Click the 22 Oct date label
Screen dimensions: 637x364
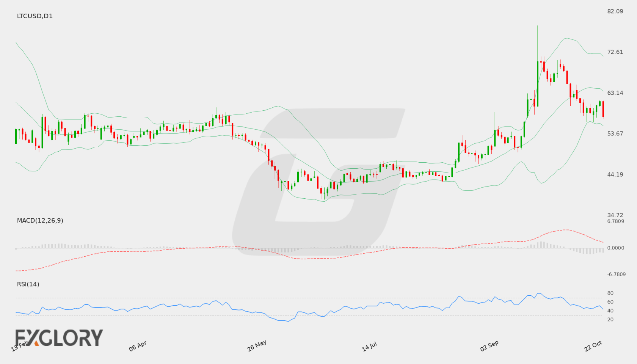(x=593, y=346)
